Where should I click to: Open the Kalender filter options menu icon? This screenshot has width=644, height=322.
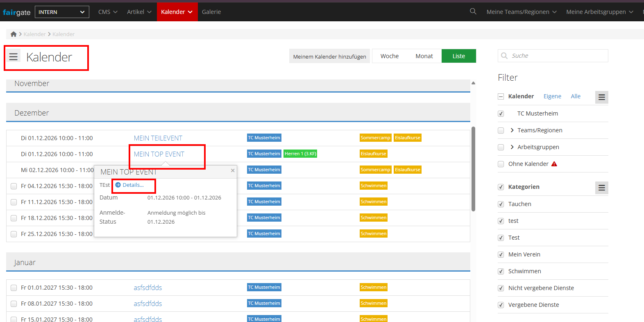601,97
